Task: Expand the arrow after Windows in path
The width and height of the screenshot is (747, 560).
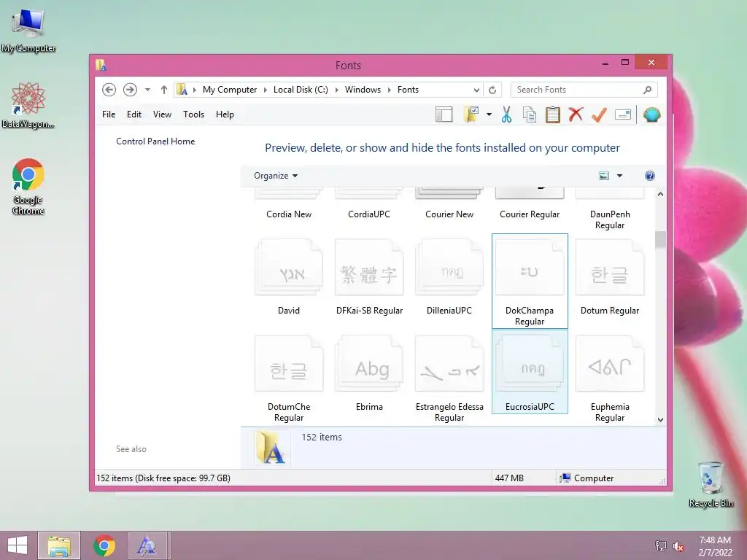Action: pyautogui.click(x=389, y=90)
